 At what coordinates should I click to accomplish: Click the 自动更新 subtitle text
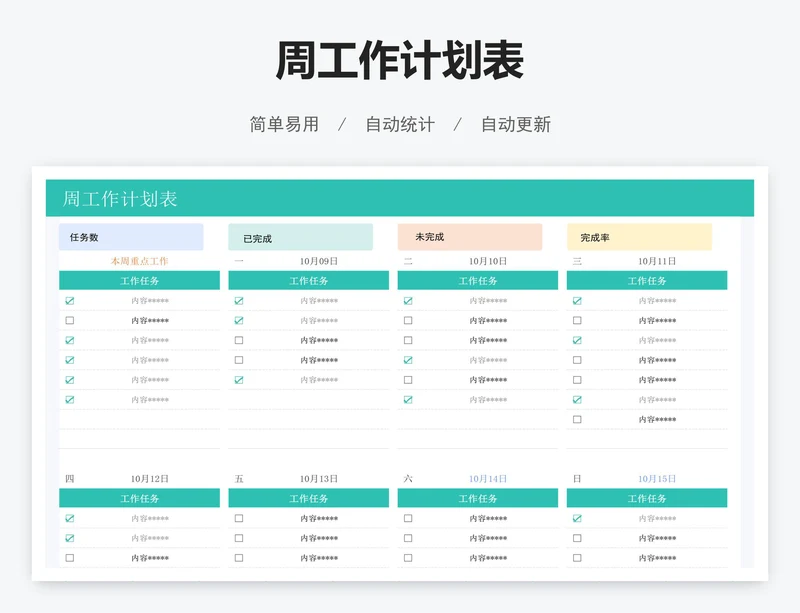point(516,124)
